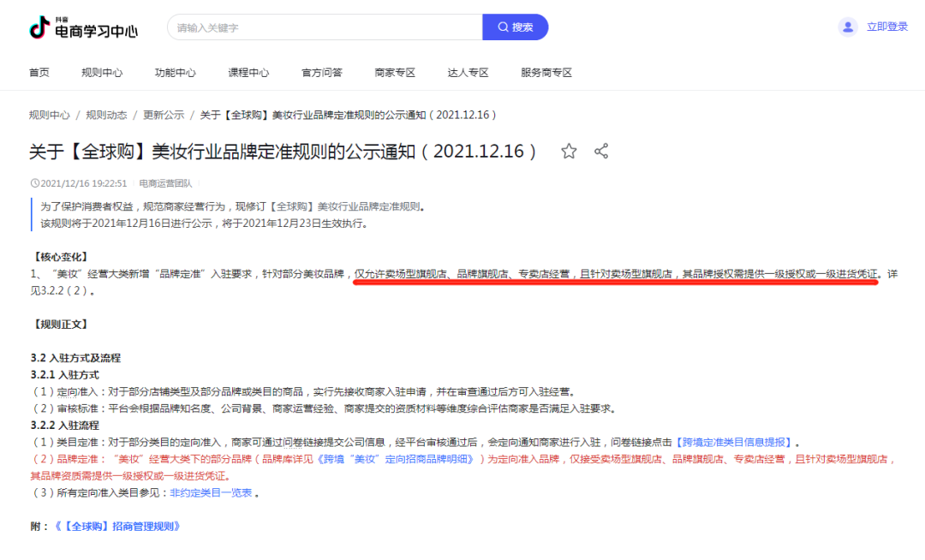Click the red line starting （2）品牌定准
Screen dimensions: 925x560
(463, 467)
